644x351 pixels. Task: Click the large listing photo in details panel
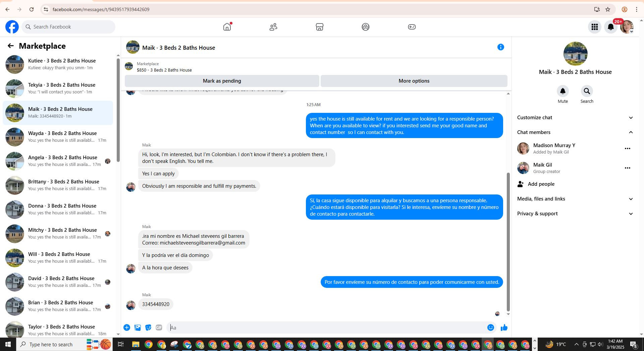tap(575, 54)
